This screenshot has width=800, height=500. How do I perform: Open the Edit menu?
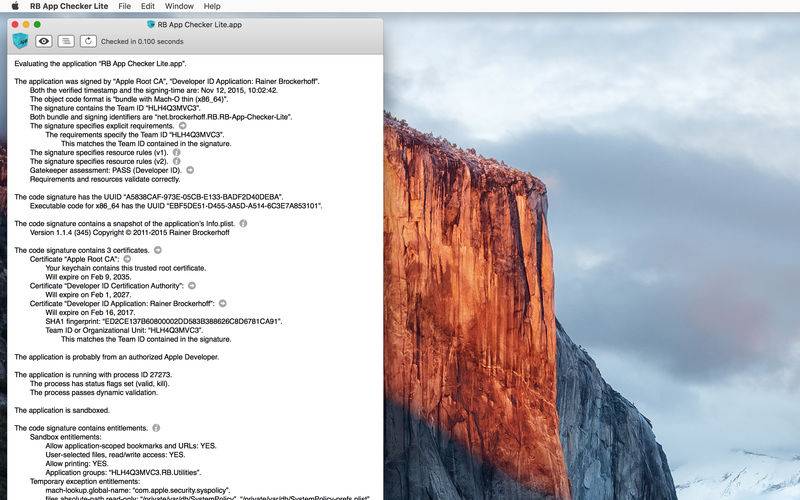coord(148,6)
